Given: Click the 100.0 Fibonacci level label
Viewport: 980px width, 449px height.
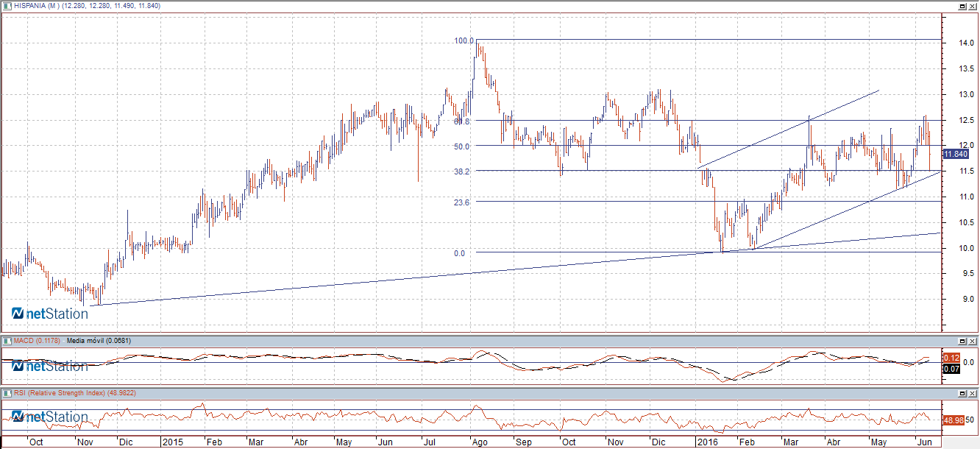Looking at the screenshot, I should click(x=464, y=41).
